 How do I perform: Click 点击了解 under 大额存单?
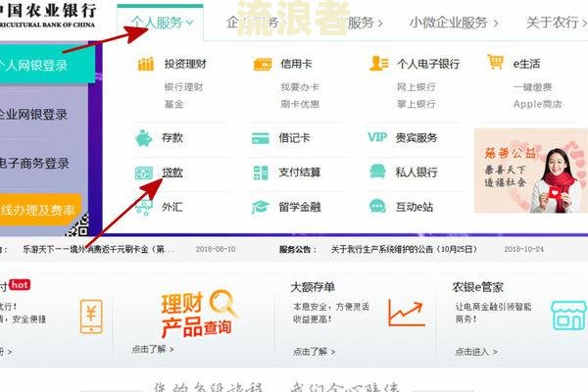315,352
